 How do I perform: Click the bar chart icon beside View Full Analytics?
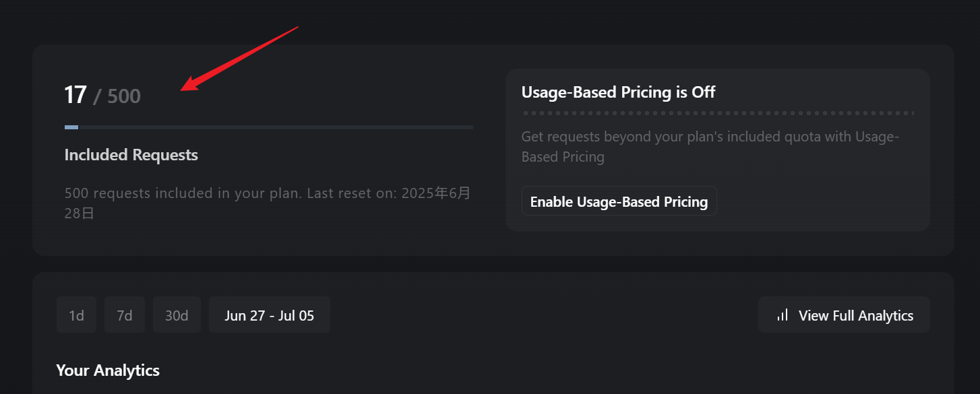pyautogui.click(x=783, y=315)
